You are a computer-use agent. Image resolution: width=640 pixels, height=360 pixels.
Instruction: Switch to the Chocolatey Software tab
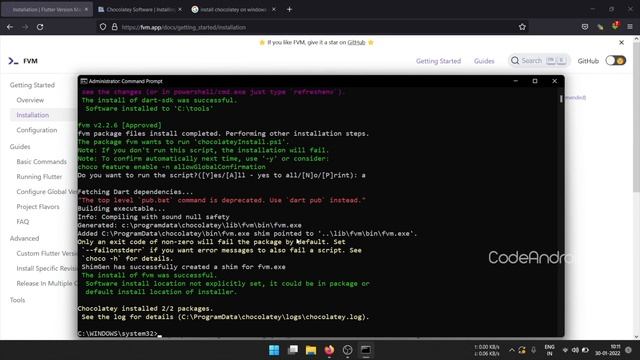point(140,9)
